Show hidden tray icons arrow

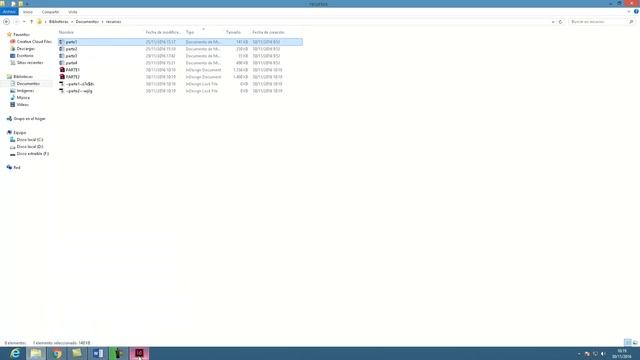point(579,354)
